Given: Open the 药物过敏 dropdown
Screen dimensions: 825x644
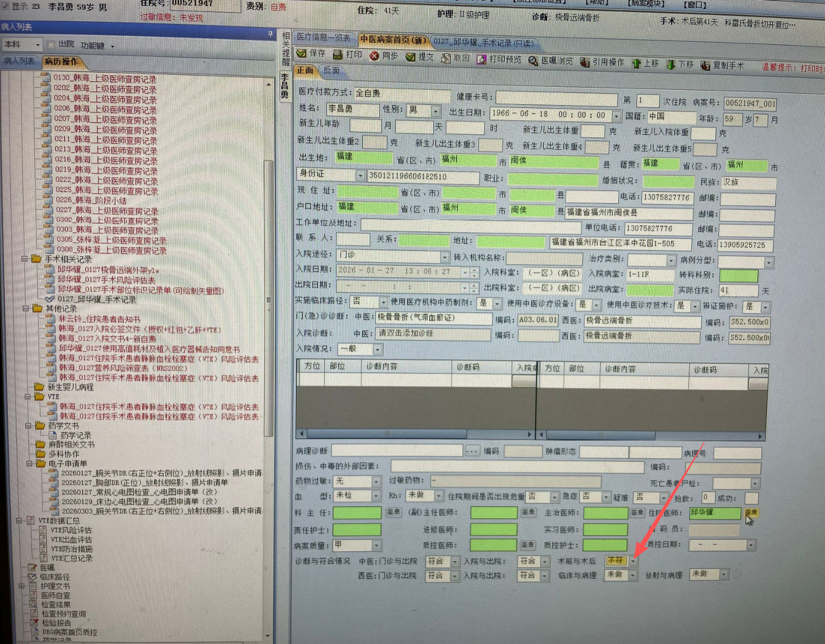Looking at the screenshot, I should [x=376, y=482].
